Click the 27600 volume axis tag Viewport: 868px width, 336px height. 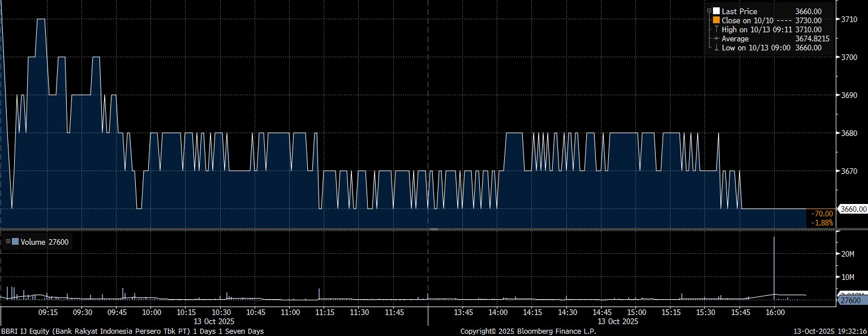point(850,300)
